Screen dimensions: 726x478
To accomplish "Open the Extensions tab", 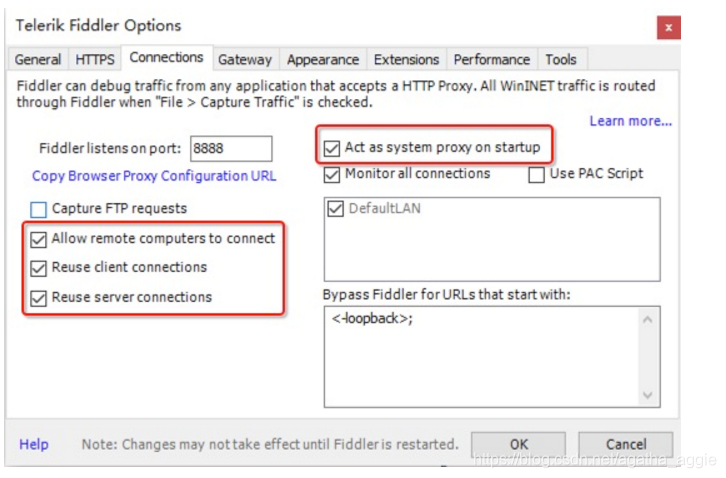I will pos(406,59).
